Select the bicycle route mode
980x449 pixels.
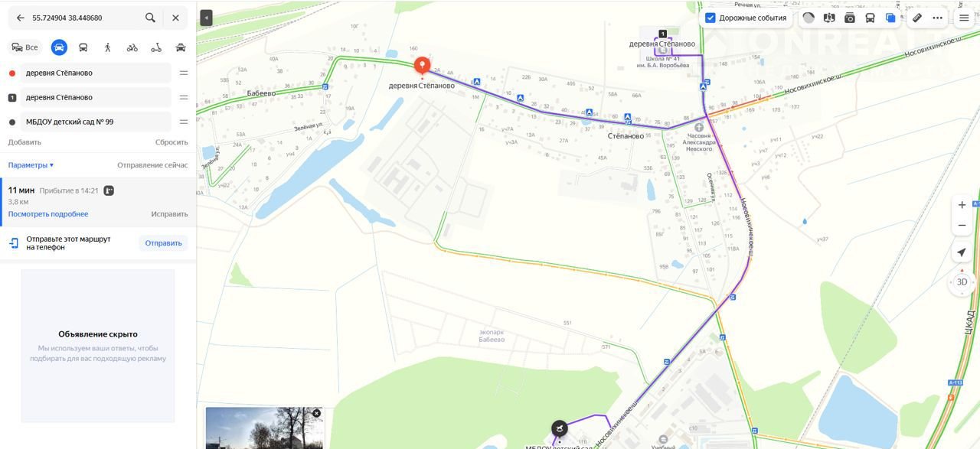[132, 47]
